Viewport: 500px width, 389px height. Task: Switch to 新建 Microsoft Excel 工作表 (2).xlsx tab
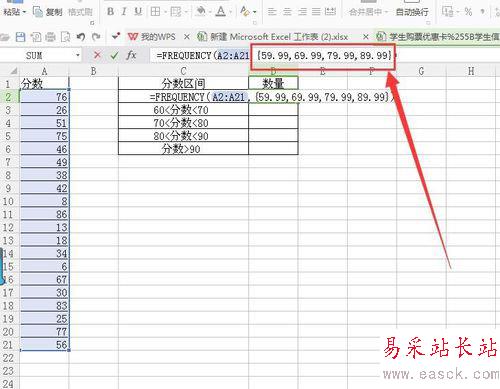[x=273, y=37]
